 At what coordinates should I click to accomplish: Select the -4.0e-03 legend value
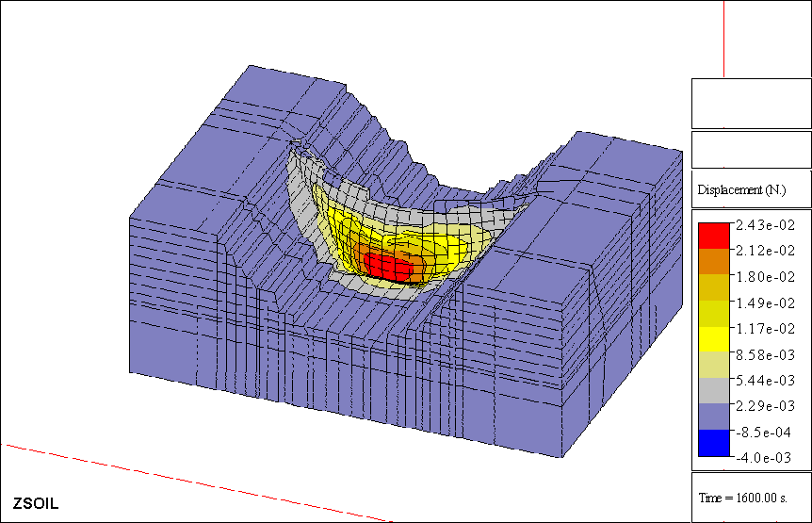(763, 458)
